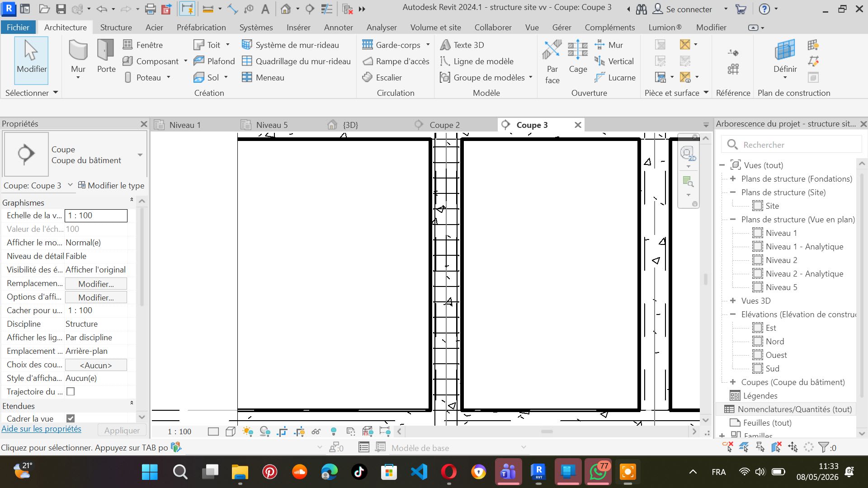The width and height of the screenshot is (868, 488).
Task: Choose the Plafond ceiling tool
Action: [214, 61]
